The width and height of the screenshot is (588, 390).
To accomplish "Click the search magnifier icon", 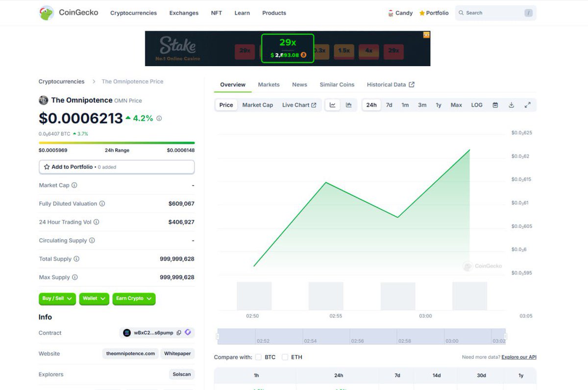I will [461, 13].
